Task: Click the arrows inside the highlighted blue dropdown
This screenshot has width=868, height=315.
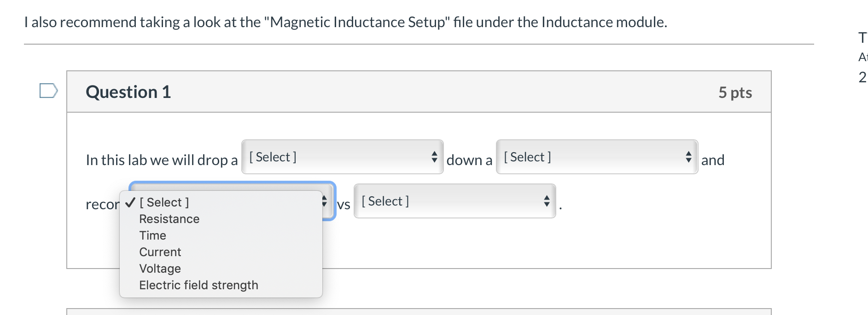Action: point(323,200)
